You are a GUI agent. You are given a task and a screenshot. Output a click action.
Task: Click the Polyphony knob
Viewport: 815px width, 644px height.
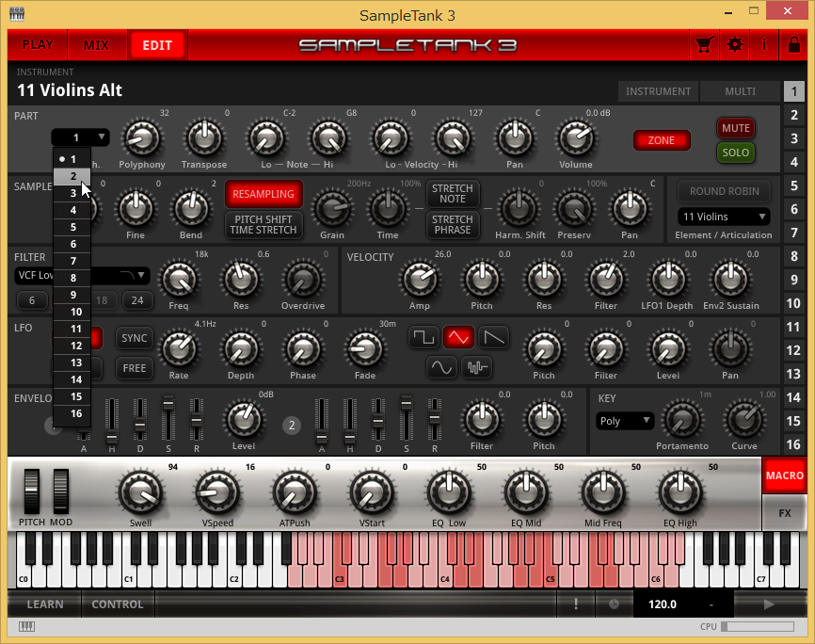point(141,137)
